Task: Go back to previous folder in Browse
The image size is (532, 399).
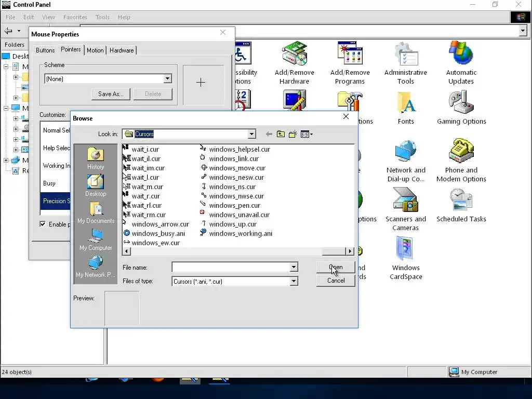Action: click(269, 134)
